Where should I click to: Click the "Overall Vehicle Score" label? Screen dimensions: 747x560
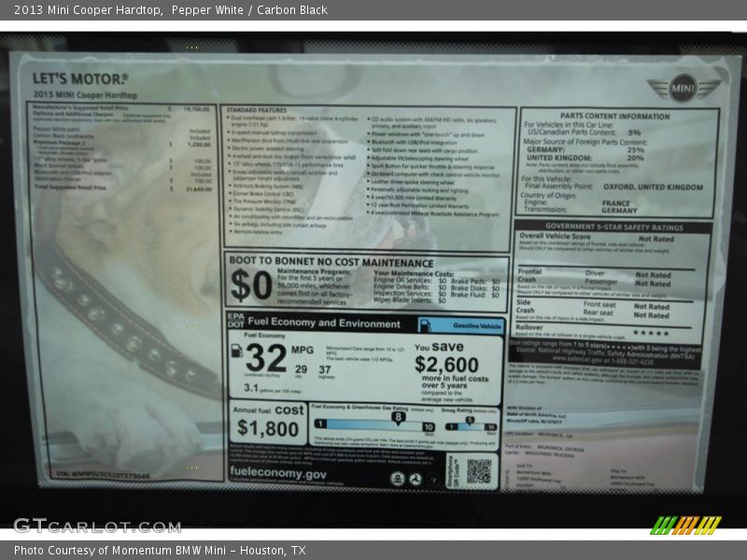click(555, 236)
